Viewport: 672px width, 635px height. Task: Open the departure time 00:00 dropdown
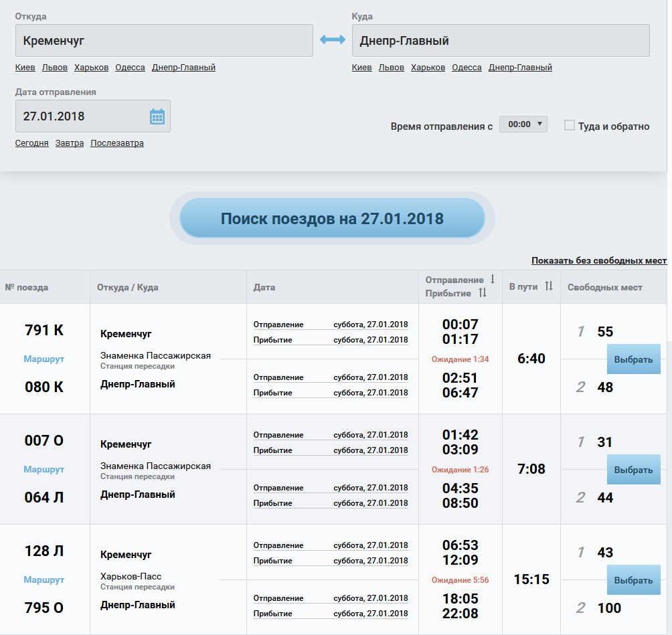click(x=523, y=124)
